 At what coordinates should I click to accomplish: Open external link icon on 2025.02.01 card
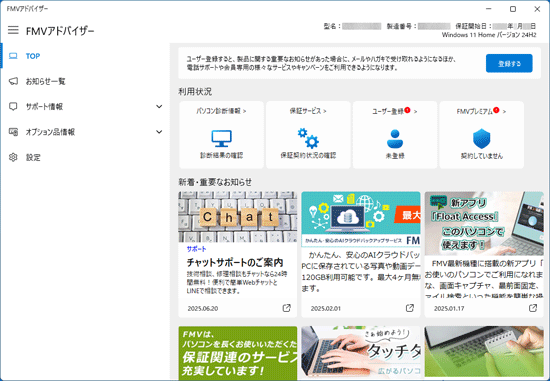pos(410,308)
